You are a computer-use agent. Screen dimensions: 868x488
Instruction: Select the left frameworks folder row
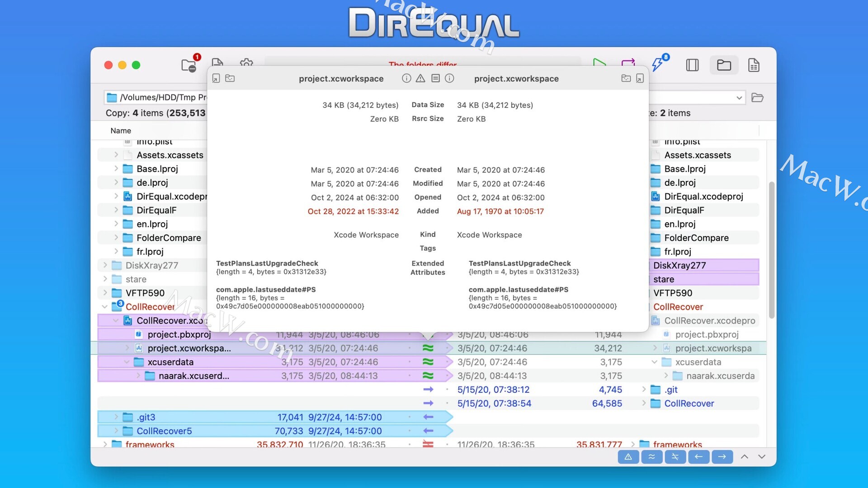point(150,444)
